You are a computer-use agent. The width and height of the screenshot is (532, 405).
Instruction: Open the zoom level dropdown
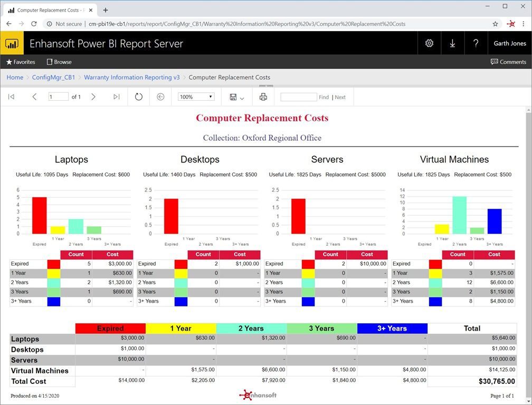tap(195, 97)
